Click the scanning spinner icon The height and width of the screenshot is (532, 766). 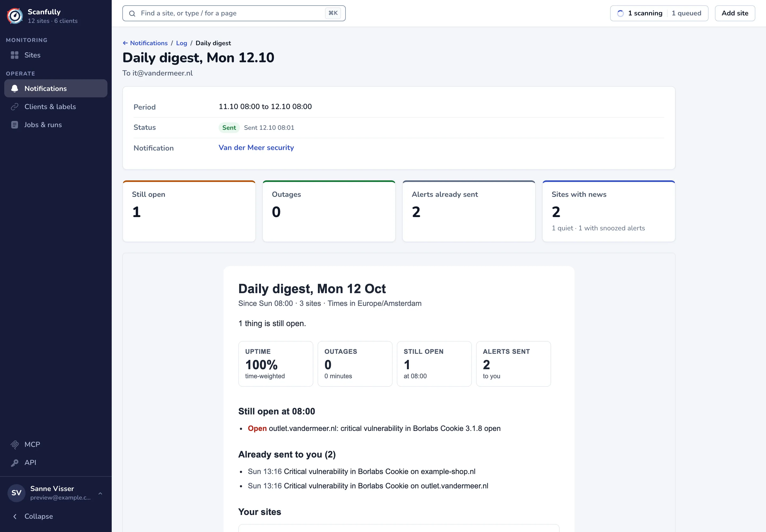[620, 13]
